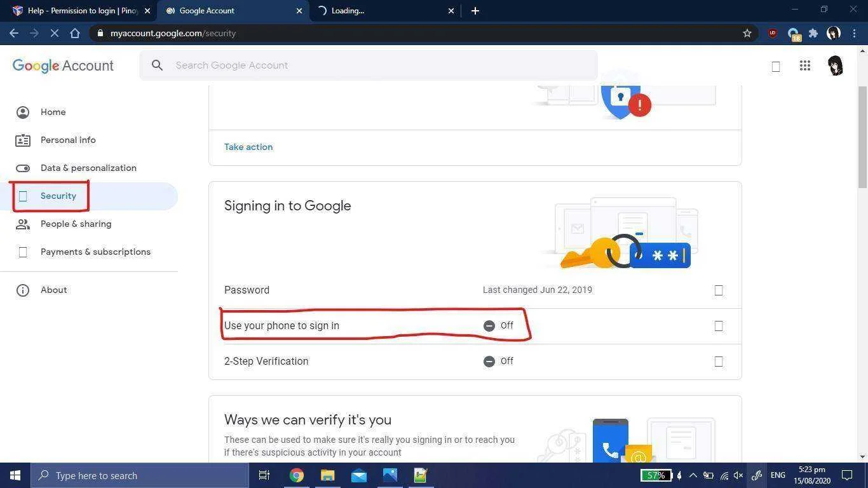This screenshot has height=488, width=868.
Task: Open the Chrome three-dot menu
Action: [x=854, y=33]
